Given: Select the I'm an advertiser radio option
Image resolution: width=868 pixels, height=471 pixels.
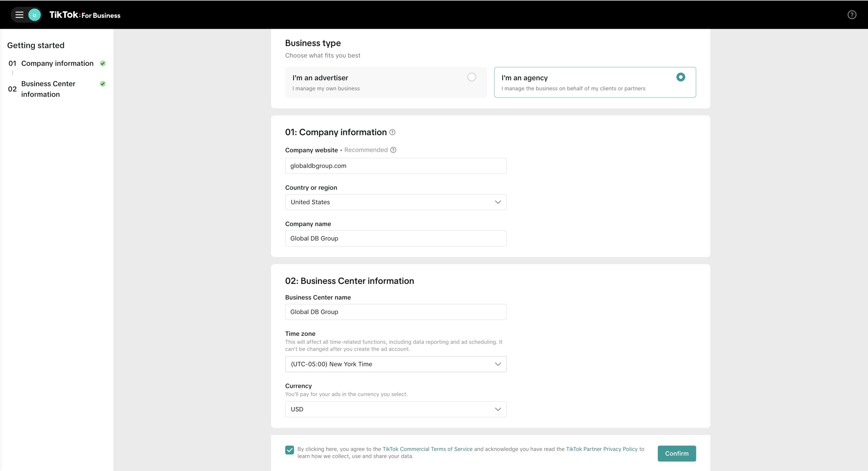Looking at the screenshot, I should [x=472, y=77].
